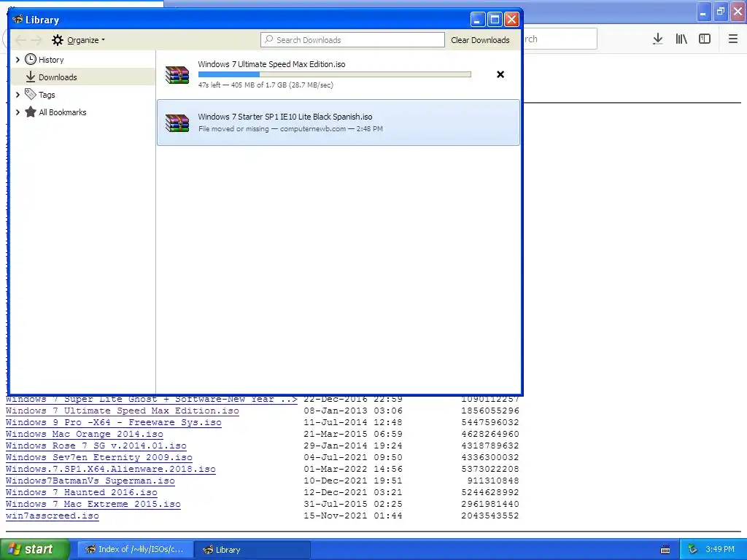Open Windows.7.SP1.X64.Alienware.2018.iso link

[111, 469]
